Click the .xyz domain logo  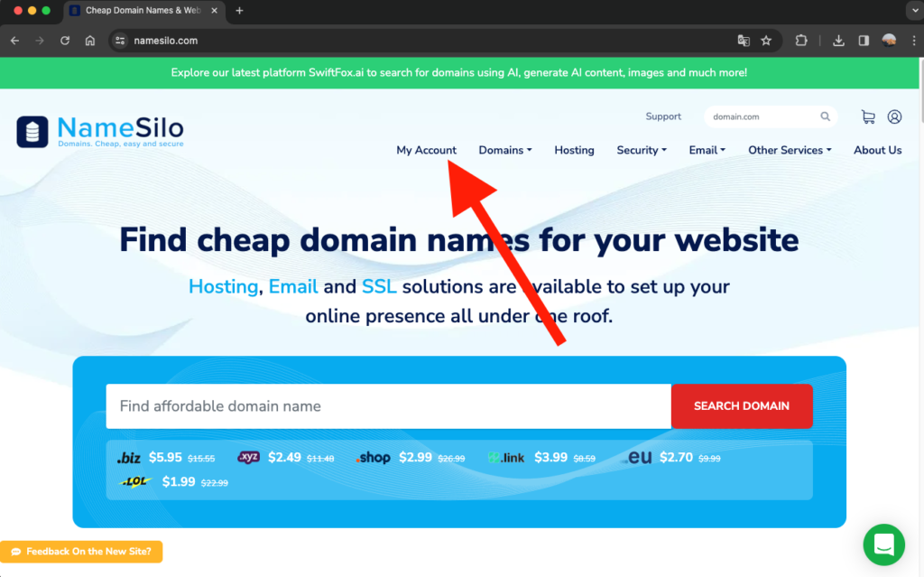249,457
